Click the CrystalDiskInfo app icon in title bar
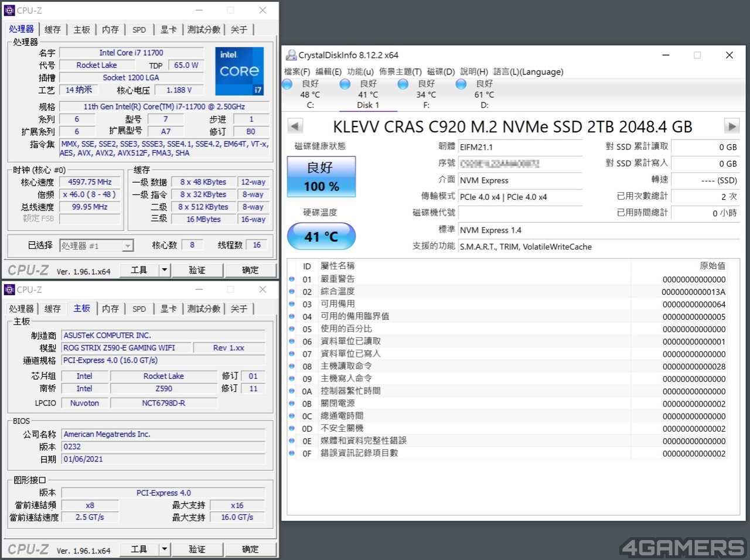This screenshot has width=750, height=560. click(291, 55)
